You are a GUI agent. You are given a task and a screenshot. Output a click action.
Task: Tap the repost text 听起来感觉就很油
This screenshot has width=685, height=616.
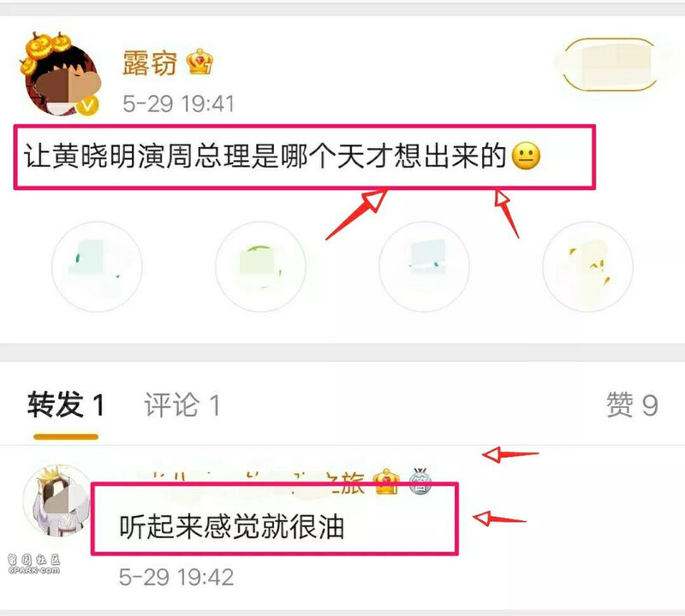[x=232, y=526]
